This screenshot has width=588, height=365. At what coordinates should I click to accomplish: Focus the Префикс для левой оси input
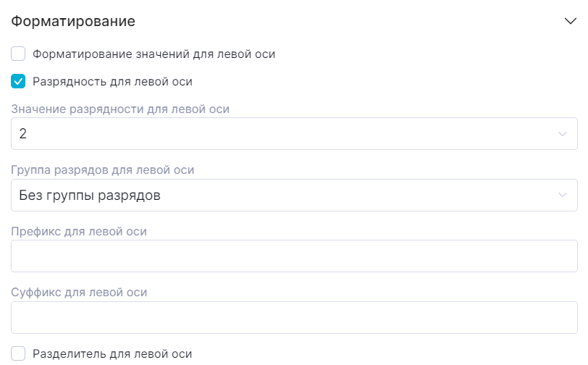294,256
